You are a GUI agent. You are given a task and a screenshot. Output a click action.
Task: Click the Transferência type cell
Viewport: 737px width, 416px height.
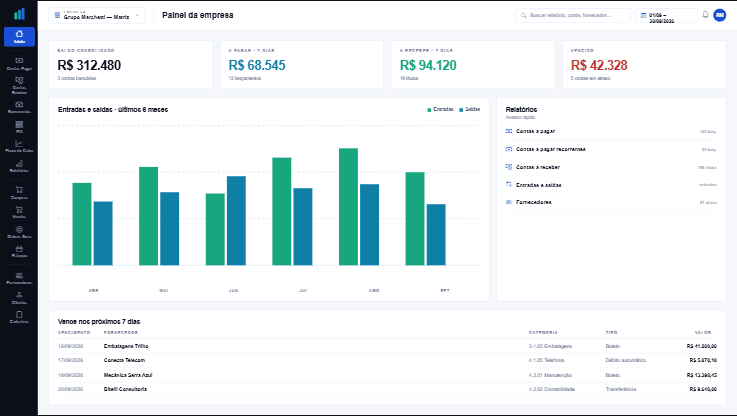coord(620,389)
